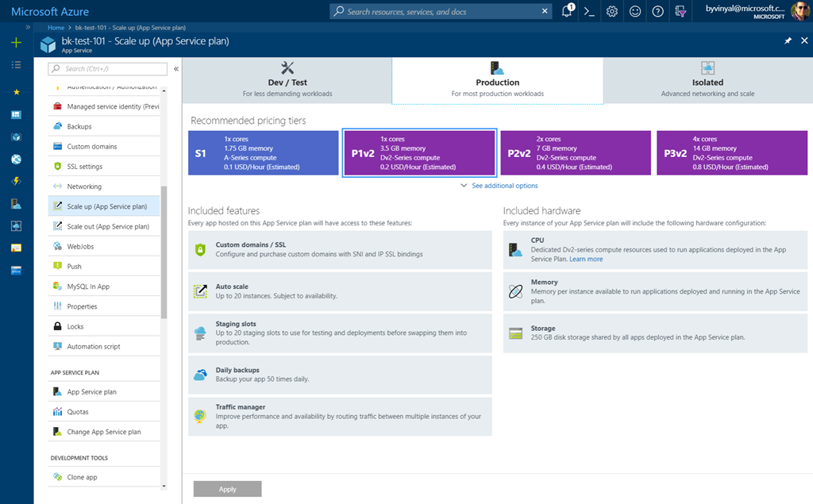Open portal settings gear icon
Viewport: 813px width, 504px height.
point(612,11)
